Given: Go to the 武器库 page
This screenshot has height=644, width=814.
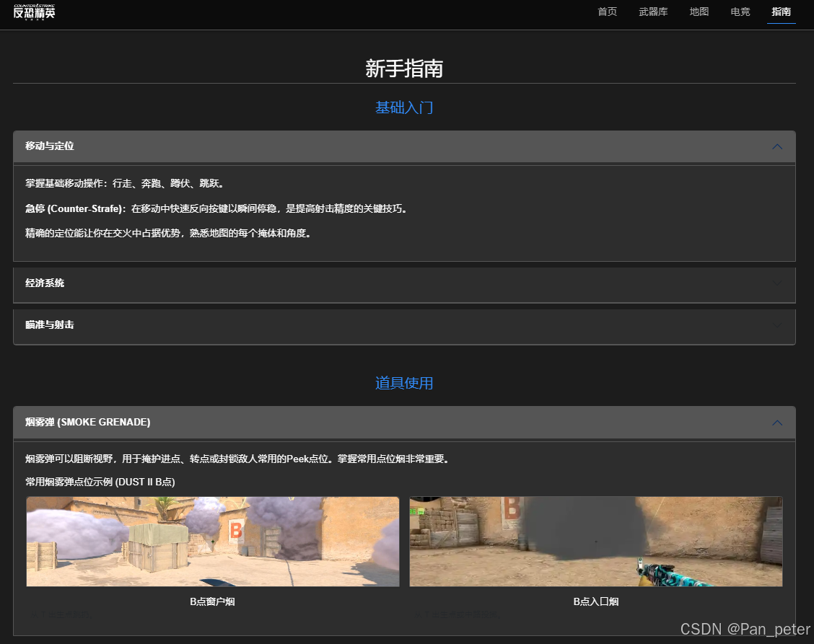Looking at the screenshot, I should [x=653, y=12].
